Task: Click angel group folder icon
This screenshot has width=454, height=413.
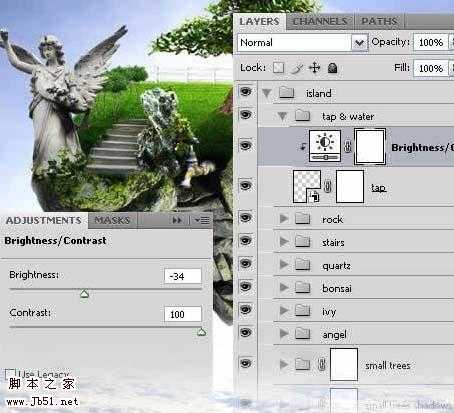Action: pyautogui.click(x=302, y=333)
